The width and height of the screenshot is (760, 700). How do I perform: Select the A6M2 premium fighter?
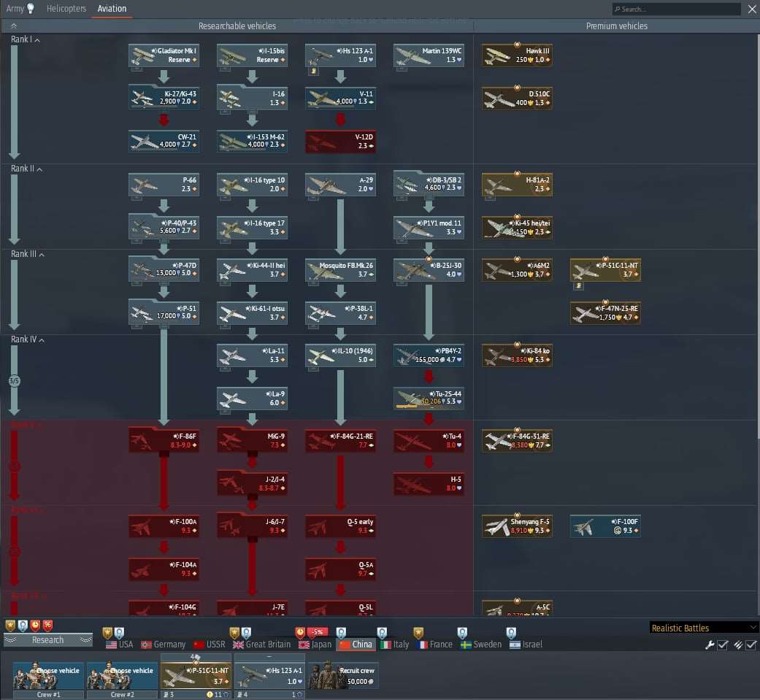click(517, 270)
